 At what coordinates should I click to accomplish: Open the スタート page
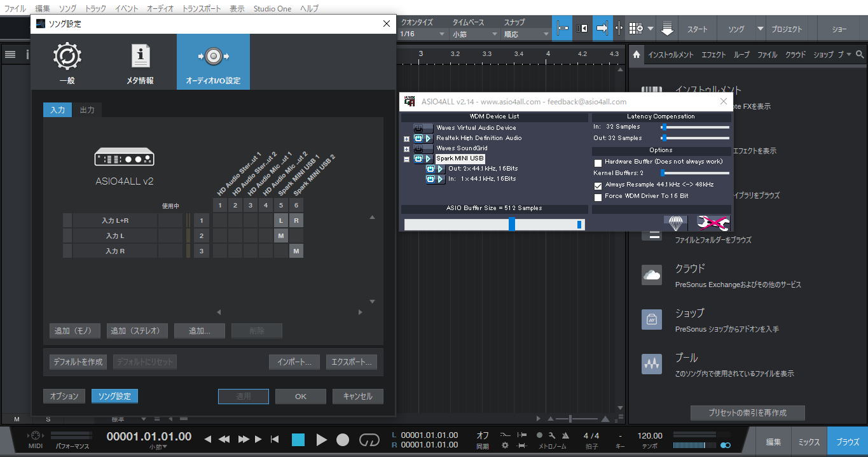[698, 29]
